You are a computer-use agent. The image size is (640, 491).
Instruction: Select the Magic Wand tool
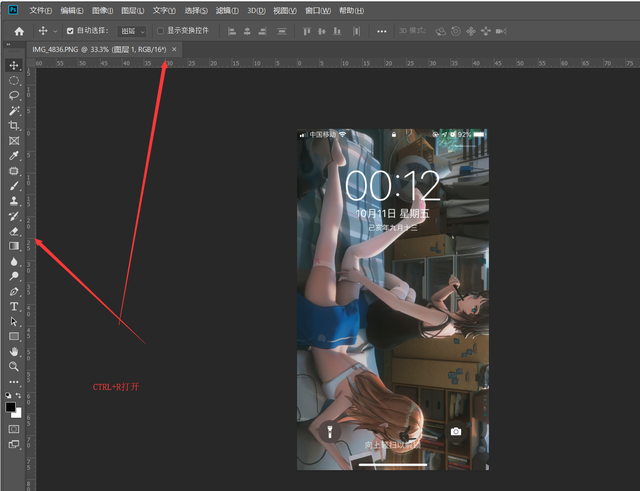point(14,110)
